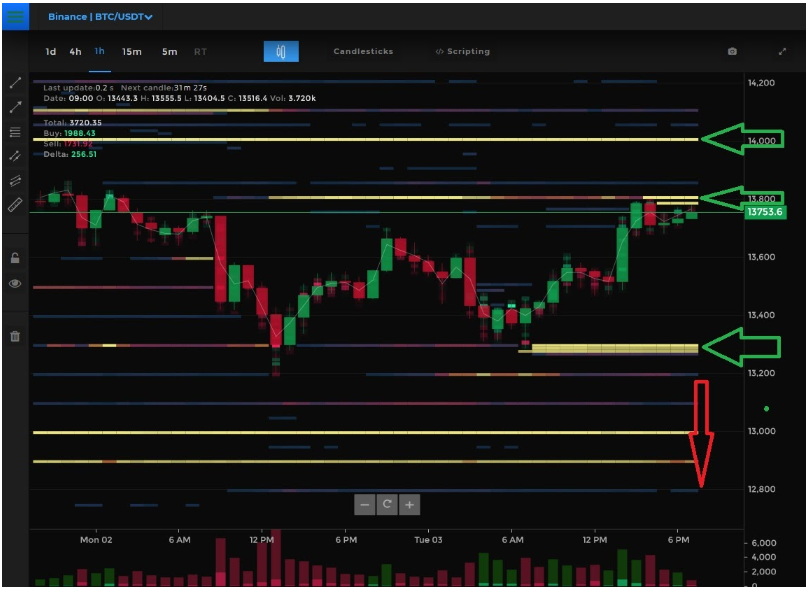Viewport: 808px width, 590px height.
Task: Select the trend line drawing tool
Action: 15,82
